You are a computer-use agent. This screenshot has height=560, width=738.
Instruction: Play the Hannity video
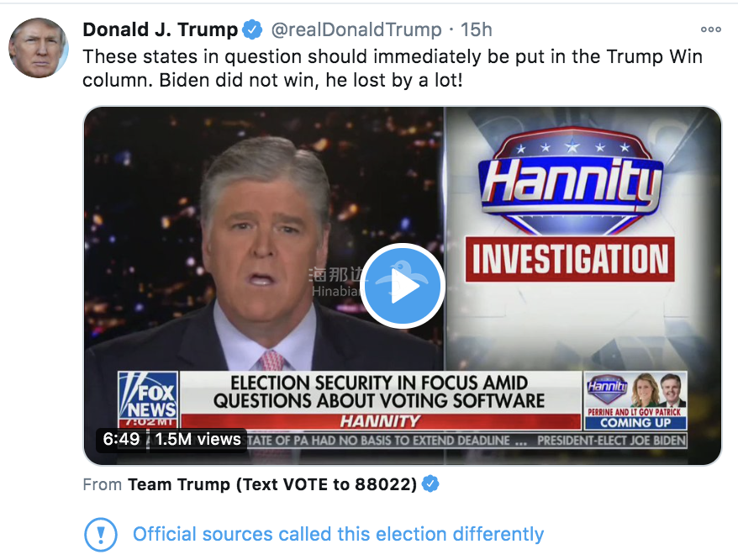coord(403,286)
